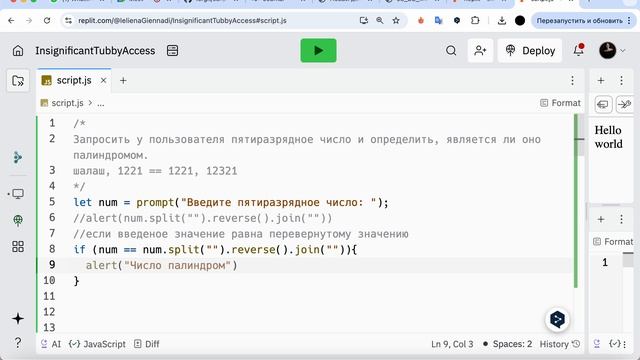Toggle the files sidebar icon
Viewport: 640px width, 360px height.
pyautogui.click(x=18, y=80)
